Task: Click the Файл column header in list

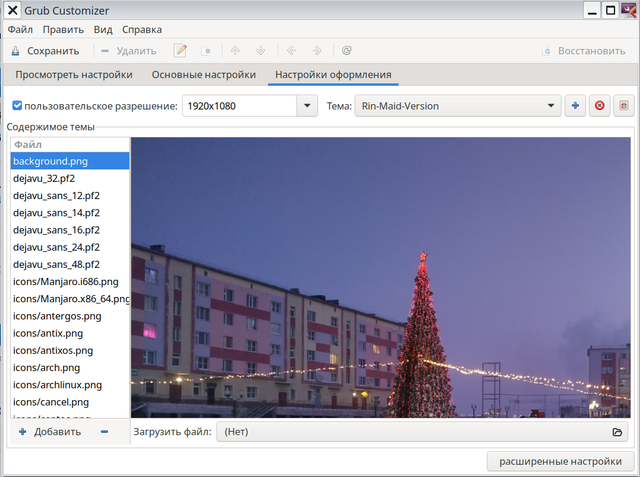Action: tap(70, 145)
